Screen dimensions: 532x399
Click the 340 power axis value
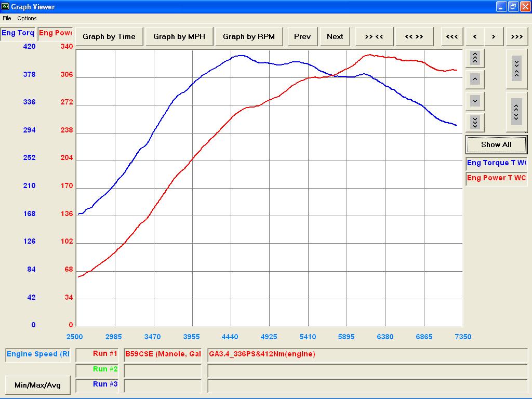(66, 46)
